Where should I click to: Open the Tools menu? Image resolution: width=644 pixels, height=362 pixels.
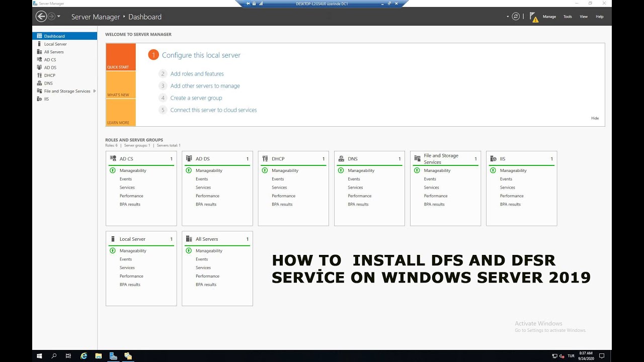(568, 17)
